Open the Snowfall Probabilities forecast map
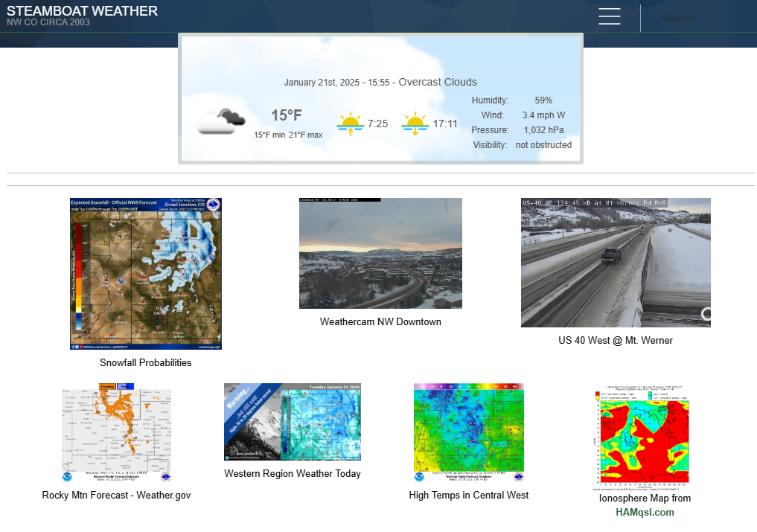The width and height of the screenshot is (757, 532). coord(145,274)
